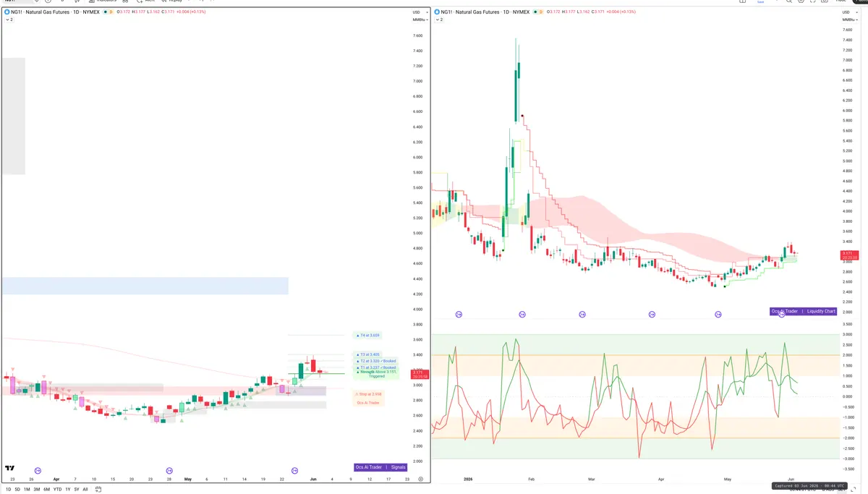The height and width of the screenshot is (494, 868).
Task: Select the 1M time range
Action: 27,489
